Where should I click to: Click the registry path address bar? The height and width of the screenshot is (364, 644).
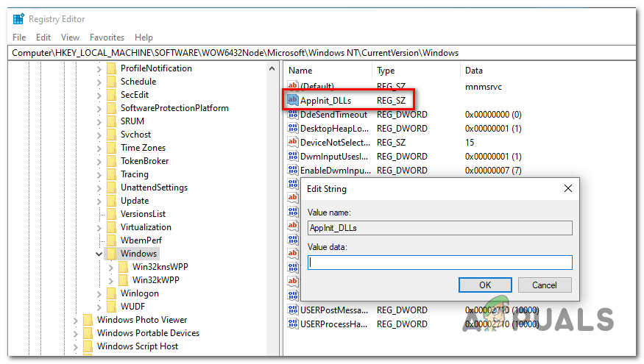coord(322,53)
